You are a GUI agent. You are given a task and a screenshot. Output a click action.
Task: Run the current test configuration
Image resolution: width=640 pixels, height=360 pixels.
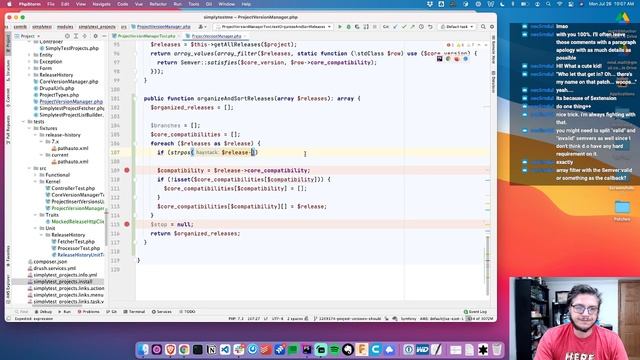tap(340, 27)
